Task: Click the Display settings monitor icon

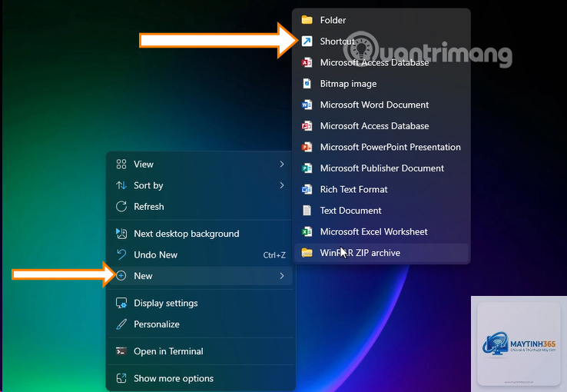Action: tap(121, 303)
